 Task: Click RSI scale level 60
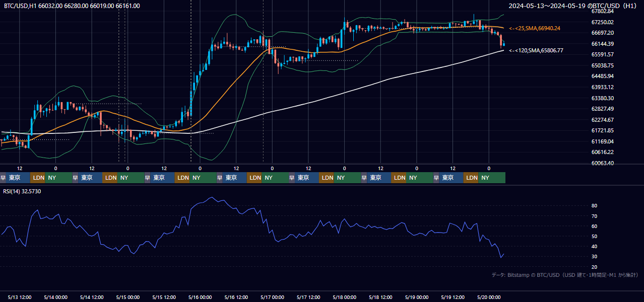[594, 226]
